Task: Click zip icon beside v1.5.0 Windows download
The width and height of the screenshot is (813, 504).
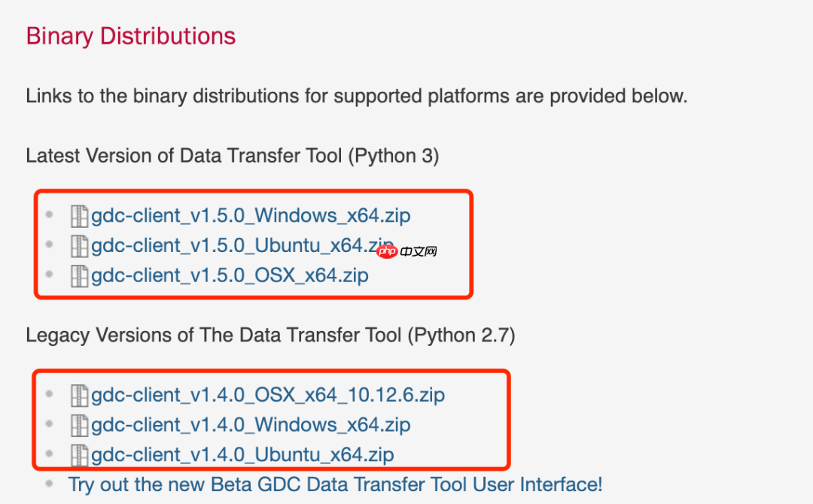Action: (x=79, y=216)
